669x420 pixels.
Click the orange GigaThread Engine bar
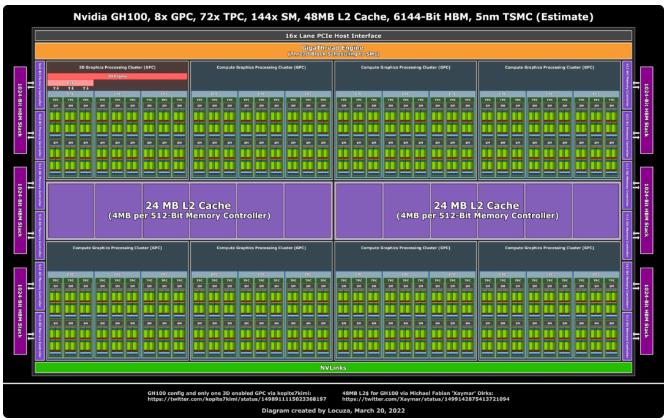[333, 51]
